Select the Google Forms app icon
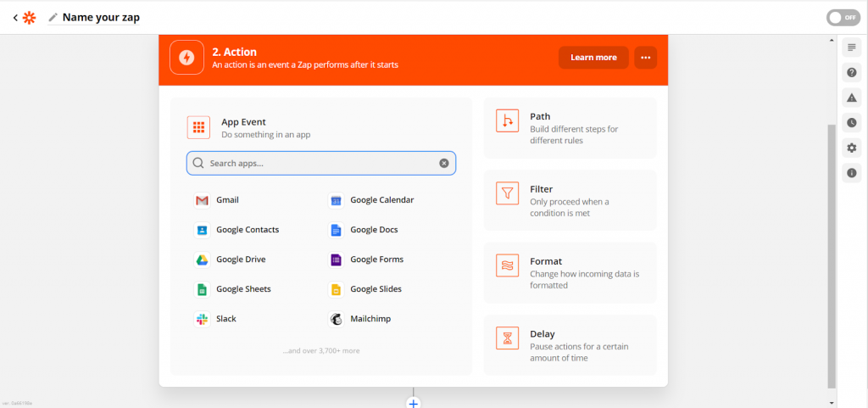Image resolution: width=868 pixels, height=408 pixels. point(336,260)
